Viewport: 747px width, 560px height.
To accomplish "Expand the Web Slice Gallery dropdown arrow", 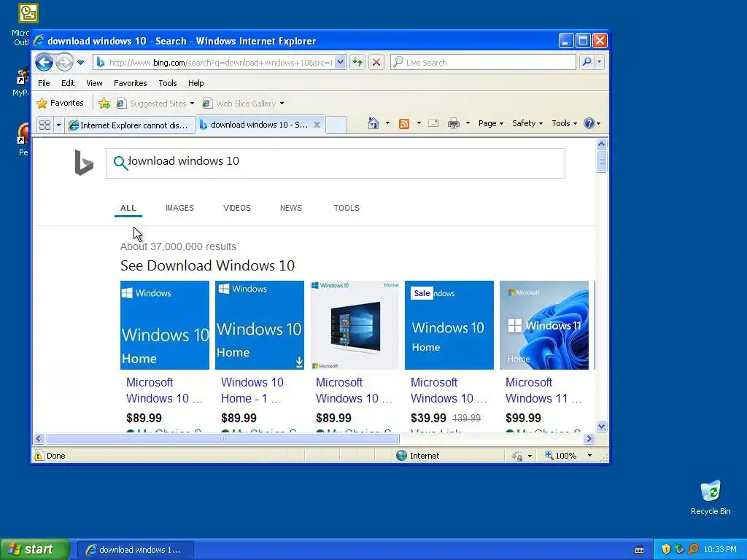I will (282, 104).
